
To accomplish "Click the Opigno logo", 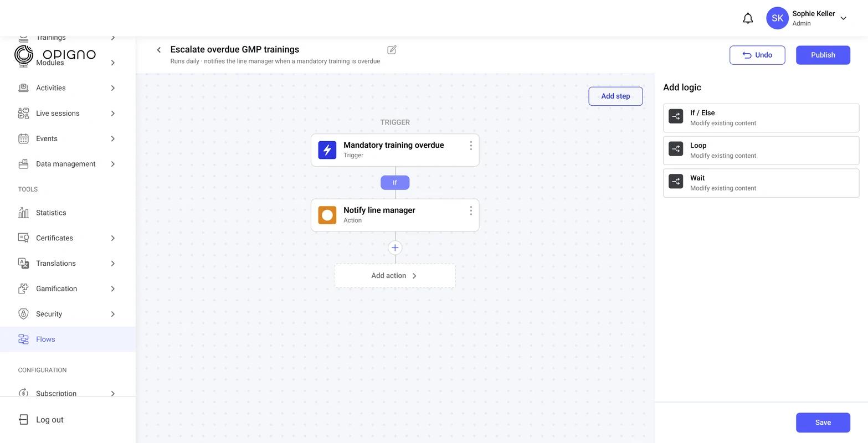I will [x=55, y=54].
